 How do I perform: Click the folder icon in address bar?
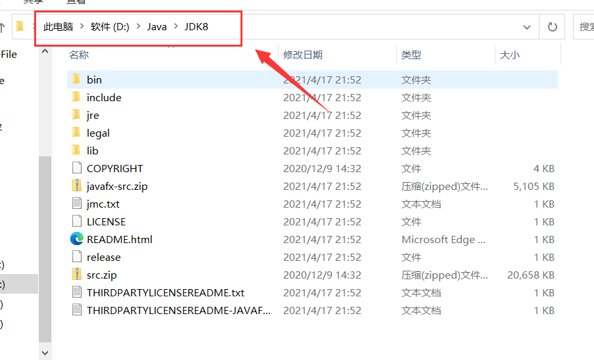tap(20, 26)
